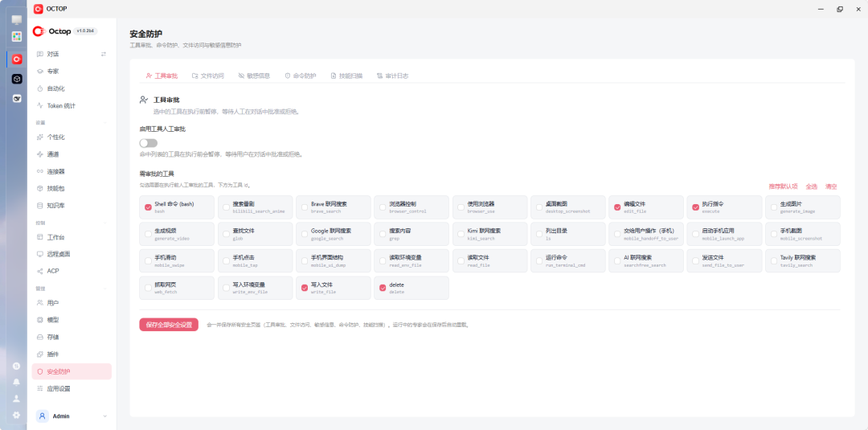Viewport: 868px width, 430px height.
Task: Check the Google 联网搜索 checkbox
Action: [305, 234]
